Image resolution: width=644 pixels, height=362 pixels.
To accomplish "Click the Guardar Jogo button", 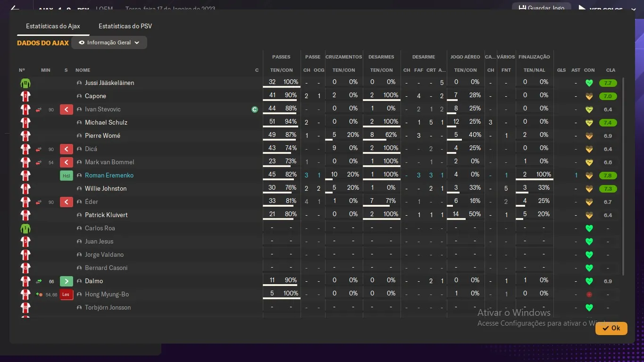I will click(541, 8).
